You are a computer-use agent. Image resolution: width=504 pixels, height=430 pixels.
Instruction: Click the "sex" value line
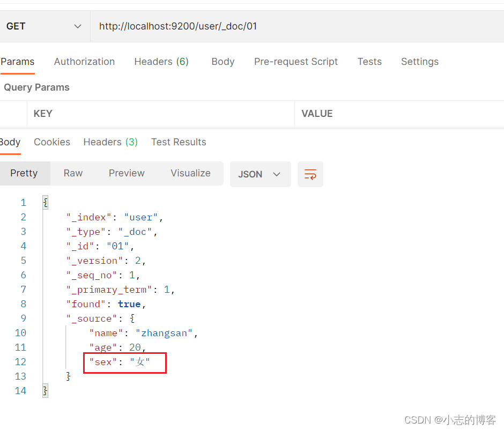pyautogui.click(x=120, y=362)
